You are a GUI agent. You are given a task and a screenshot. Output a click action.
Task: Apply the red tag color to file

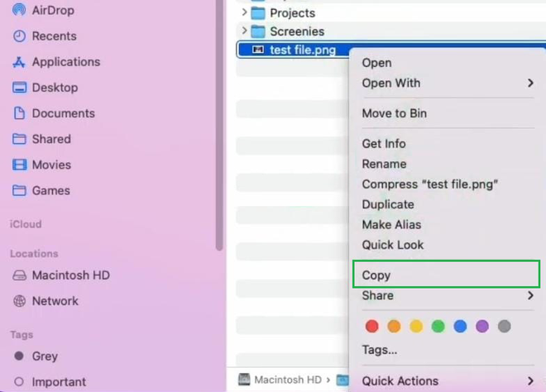coord(371,326)
